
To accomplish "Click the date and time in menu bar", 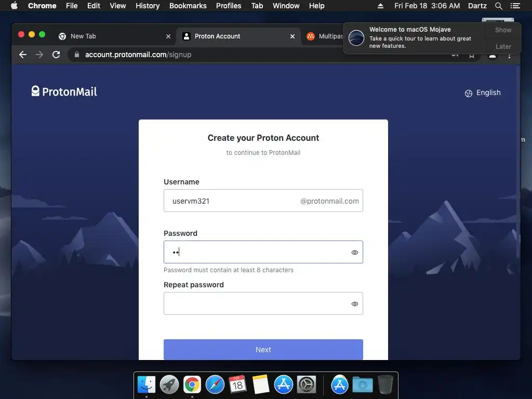I will click(427, 6).
